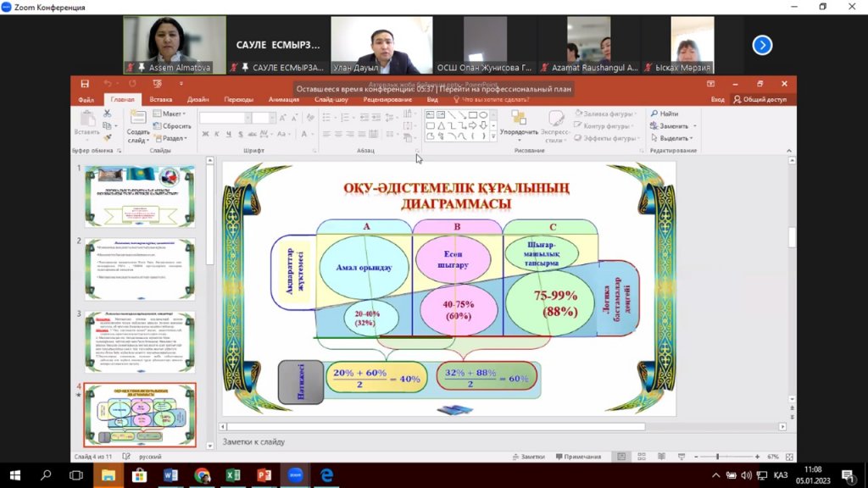Click the Redo icon in PowerPoint's title bar
Screen dimensions: 868x488
click(x=132, y=84)
